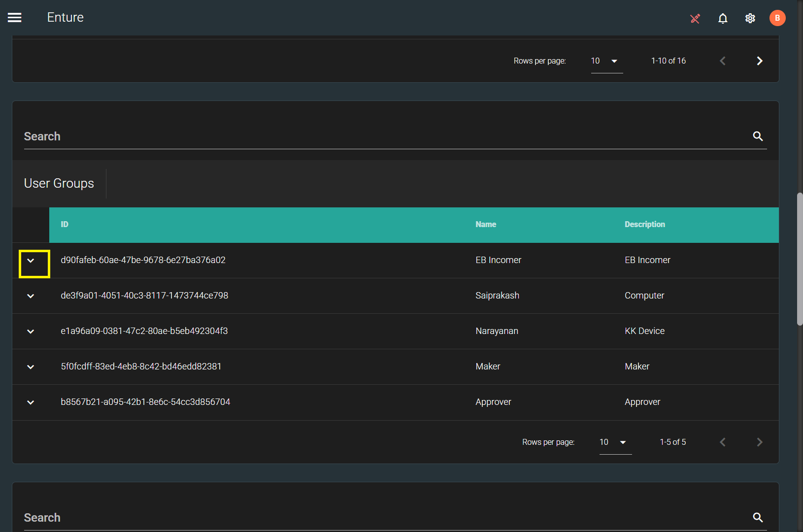Open the user avatar B menu
Screen dimensions: 803x532
tap(777, 18)
